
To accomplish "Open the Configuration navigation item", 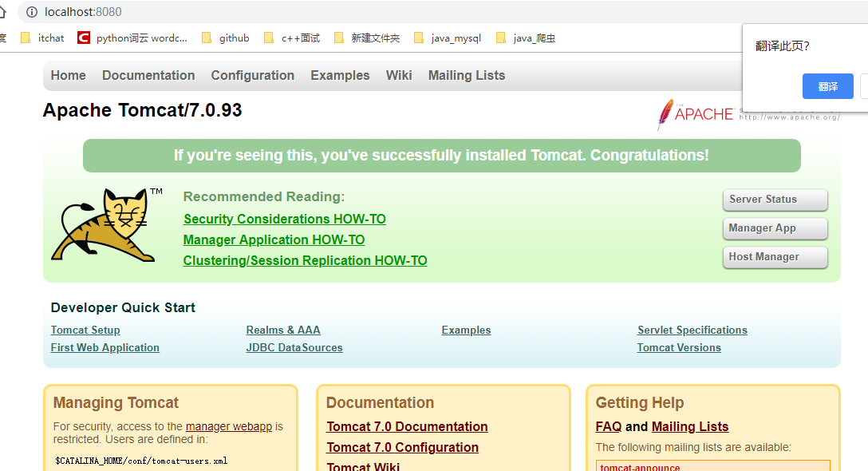I will click(x=252, y=75).
